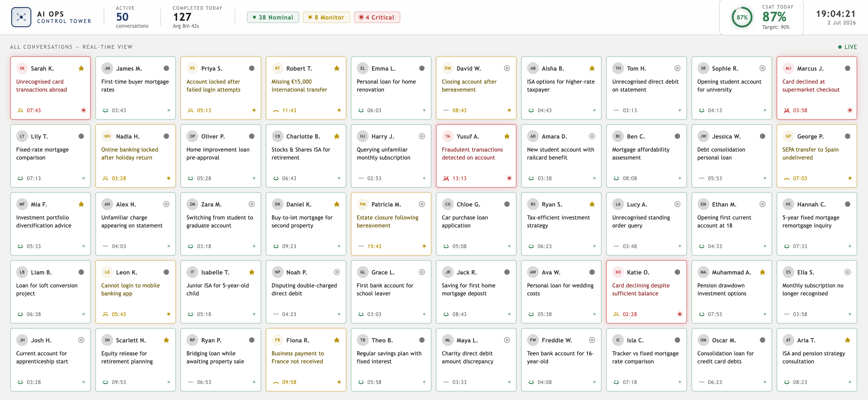Screen dimensions: 868x400
Task: Click the SK avatar on Sarah K. card
Action: [x=22, y=69]
